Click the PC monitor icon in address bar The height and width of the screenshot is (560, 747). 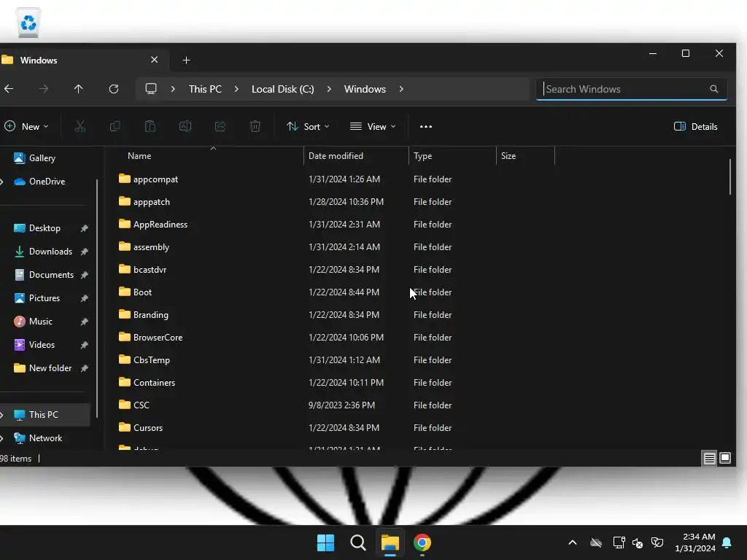(151, 88)
